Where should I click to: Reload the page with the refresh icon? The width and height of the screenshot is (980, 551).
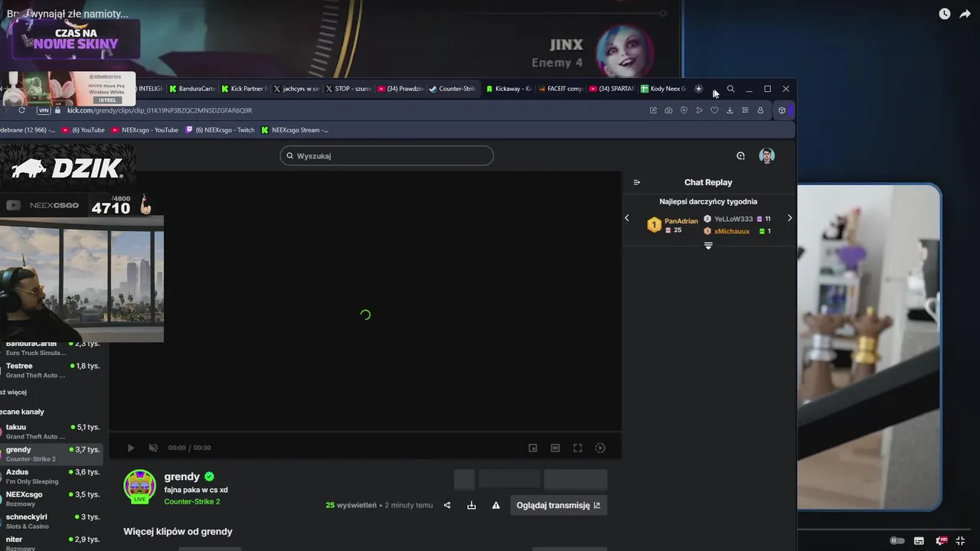click(x=21, y=110)
